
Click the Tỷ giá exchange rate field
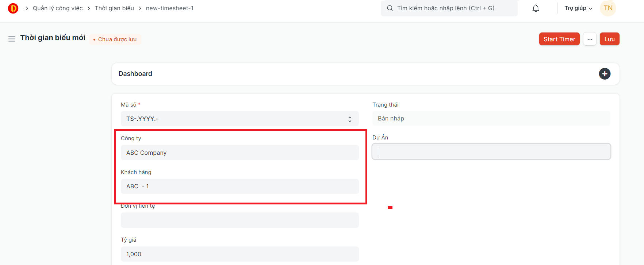[x=239, y=254]
